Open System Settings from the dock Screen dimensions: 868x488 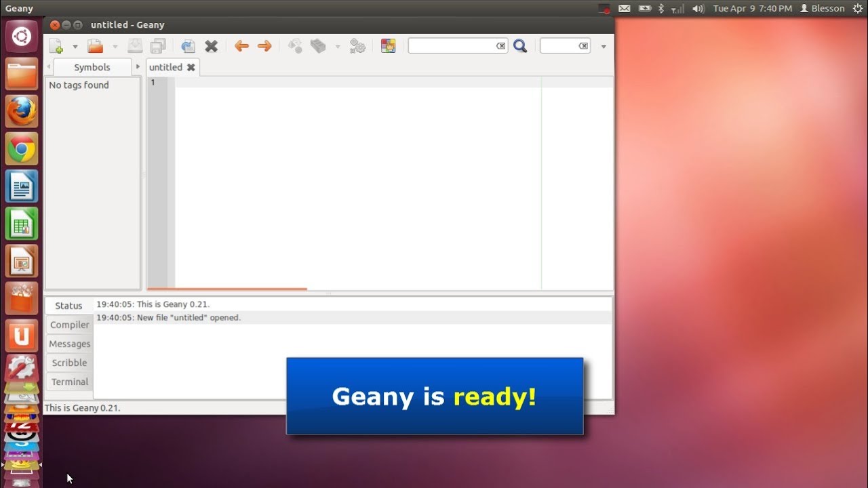pyautogui.click(x=22, y=368)
